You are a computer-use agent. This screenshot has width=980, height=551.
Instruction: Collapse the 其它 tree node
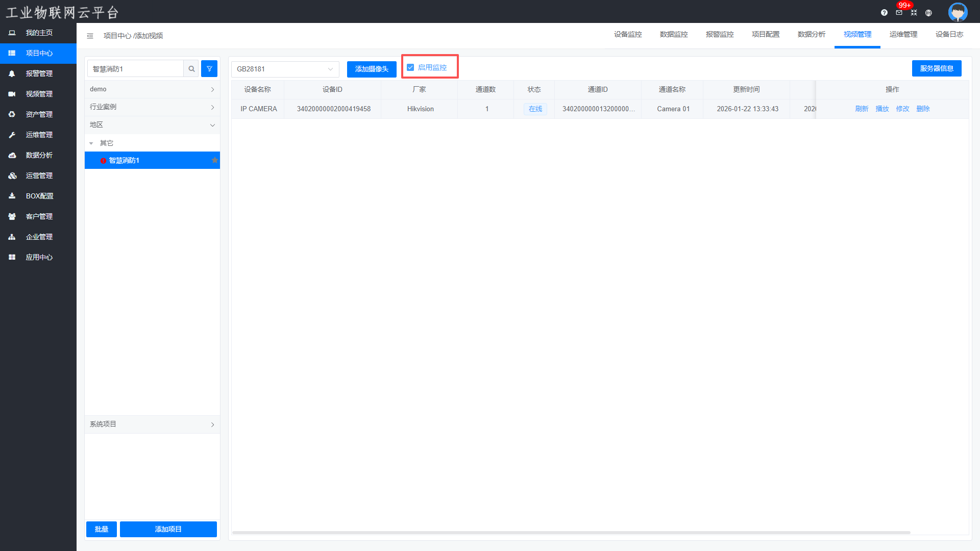click(x=91, y=143)
